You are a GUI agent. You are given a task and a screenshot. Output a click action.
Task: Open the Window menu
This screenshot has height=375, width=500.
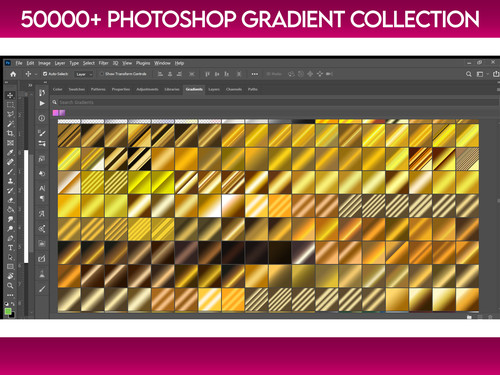[x=162, y=63]
